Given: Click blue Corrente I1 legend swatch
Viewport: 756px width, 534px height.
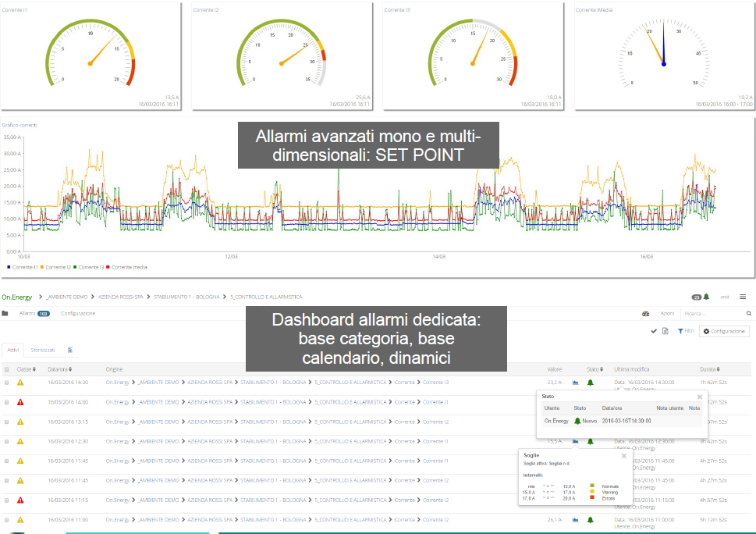Looking at the screenshot, I should click(9, 267).
